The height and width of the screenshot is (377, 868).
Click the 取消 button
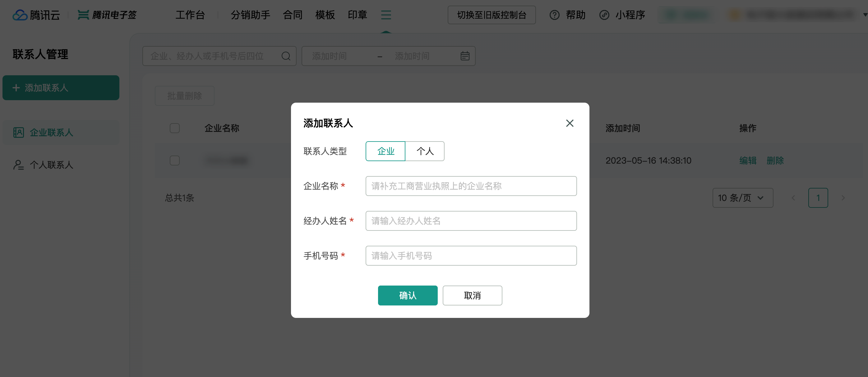[473, 296]
